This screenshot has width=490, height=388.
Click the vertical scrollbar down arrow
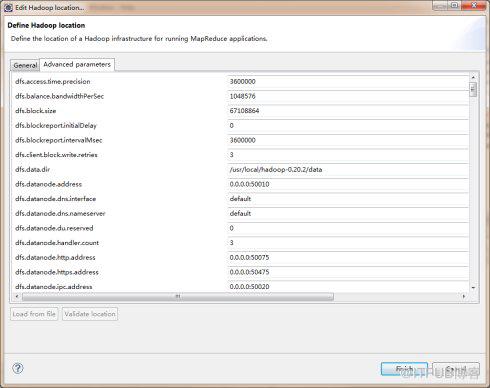pos(473,288)
